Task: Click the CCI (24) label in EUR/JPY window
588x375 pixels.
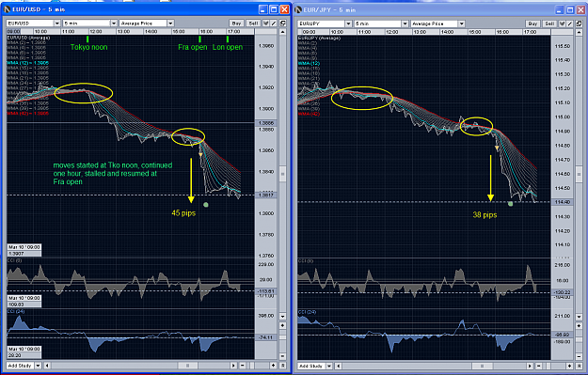Action: point(306,312)
